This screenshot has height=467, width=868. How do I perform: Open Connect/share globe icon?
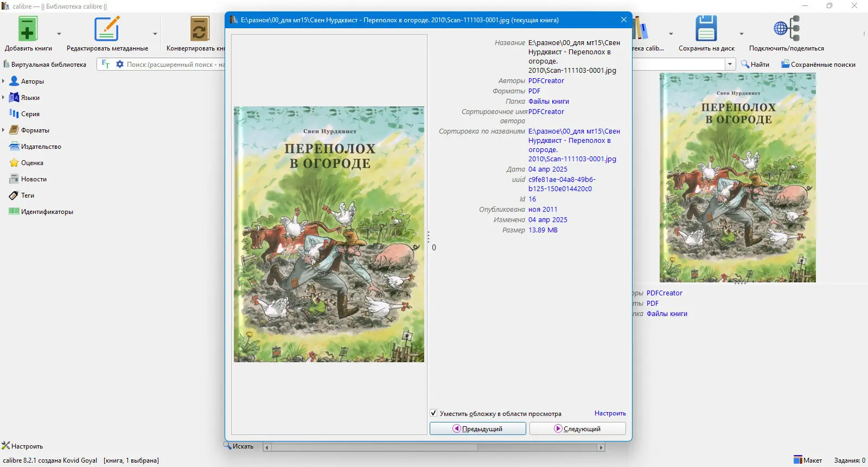pos(787,28)
